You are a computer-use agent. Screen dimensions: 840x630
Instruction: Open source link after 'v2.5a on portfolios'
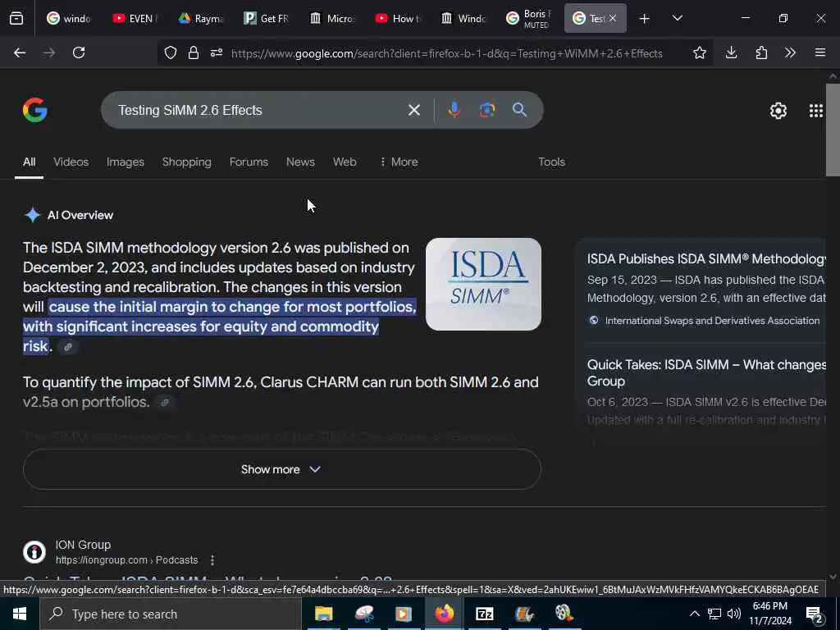pyautogui.click(x=165, y=402)
